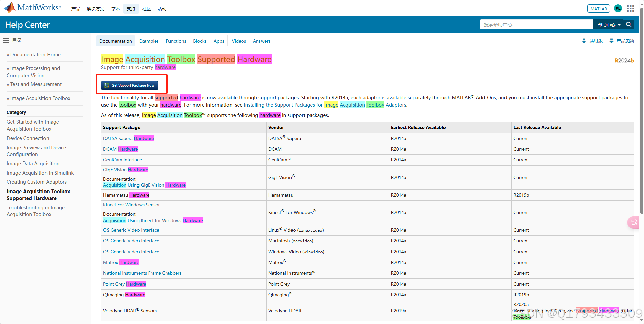Screen dimensions: 644x324
Task: Open the Matrox Hardware link
Action: click(121, 262)
